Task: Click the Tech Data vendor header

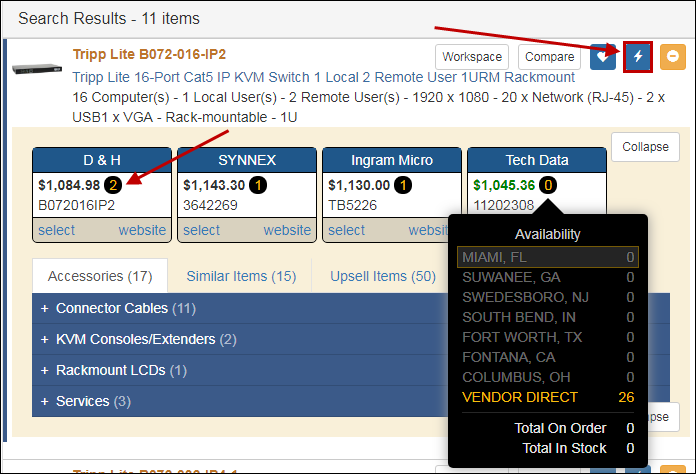Action: pyautogui.click(x=537, y=160)
